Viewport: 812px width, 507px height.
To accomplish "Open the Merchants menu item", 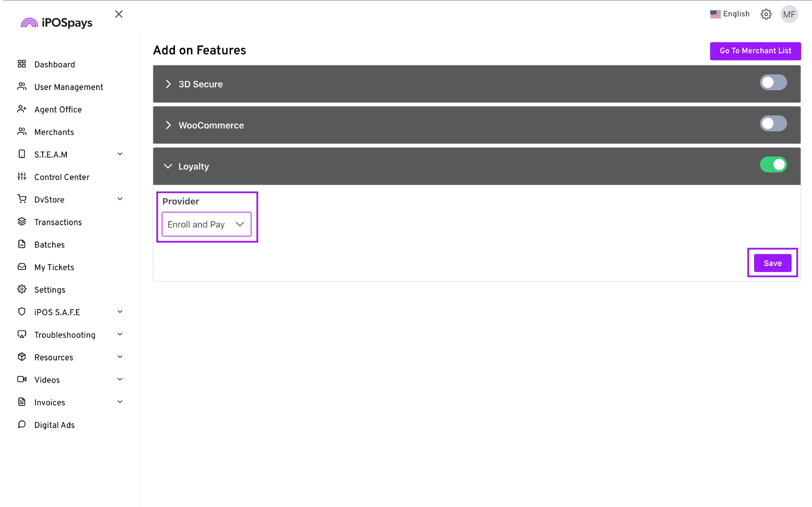I will [x=54, y=132].
